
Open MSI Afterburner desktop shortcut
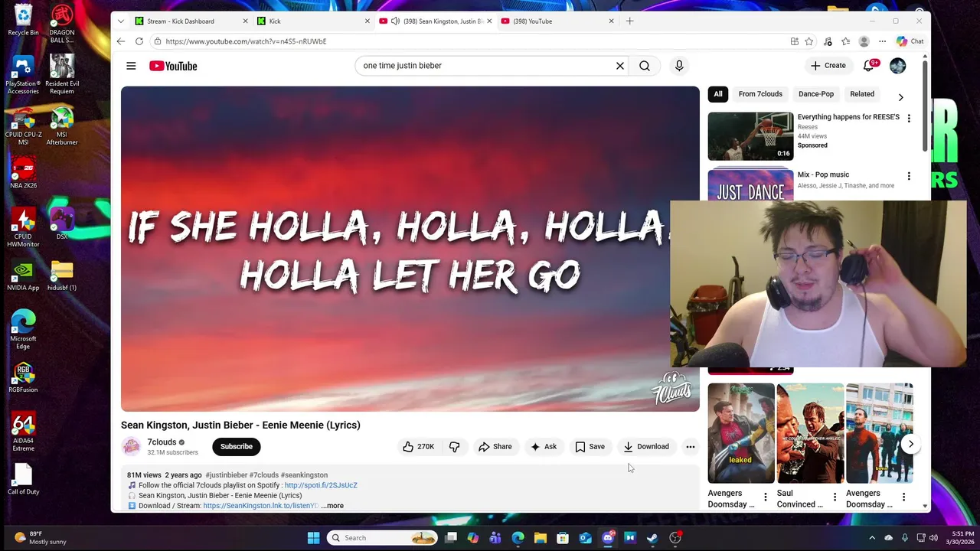click(62, 126)
